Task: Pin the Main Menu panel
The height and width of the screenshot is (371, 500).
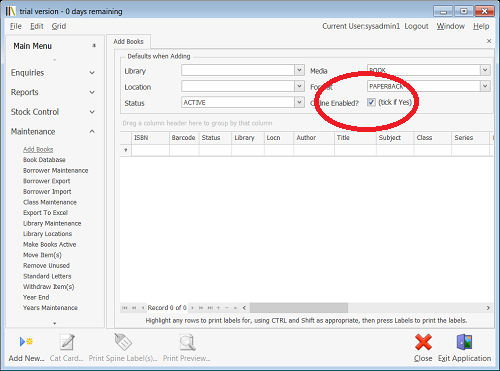Action: 94,46
